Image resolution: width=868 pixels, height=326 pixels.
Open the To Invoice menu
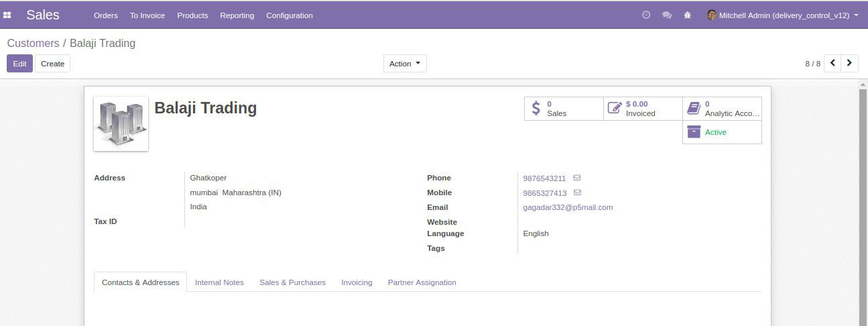click(x=147, y=15)
